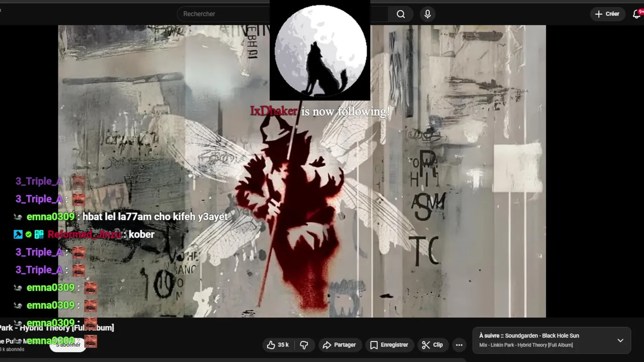The height and width of the screenshot is (362, 644).
Task: Like the video with 35 k likes
Action: 277,345
